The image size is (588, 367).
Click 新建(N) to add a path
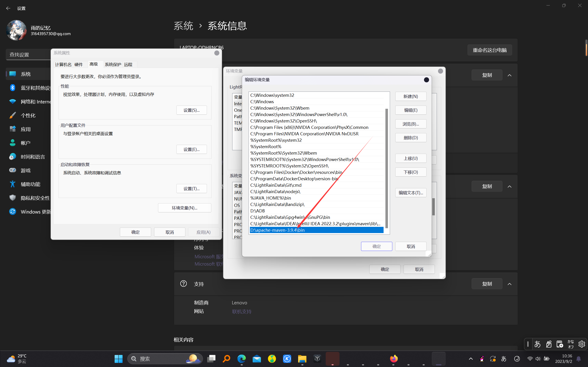[411, 96]
